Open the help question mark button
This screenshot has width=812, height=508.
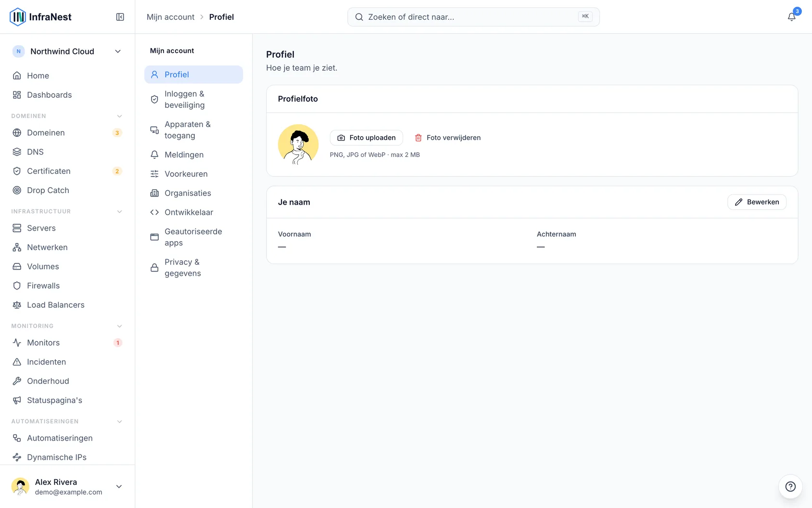(x=790, y=486)
